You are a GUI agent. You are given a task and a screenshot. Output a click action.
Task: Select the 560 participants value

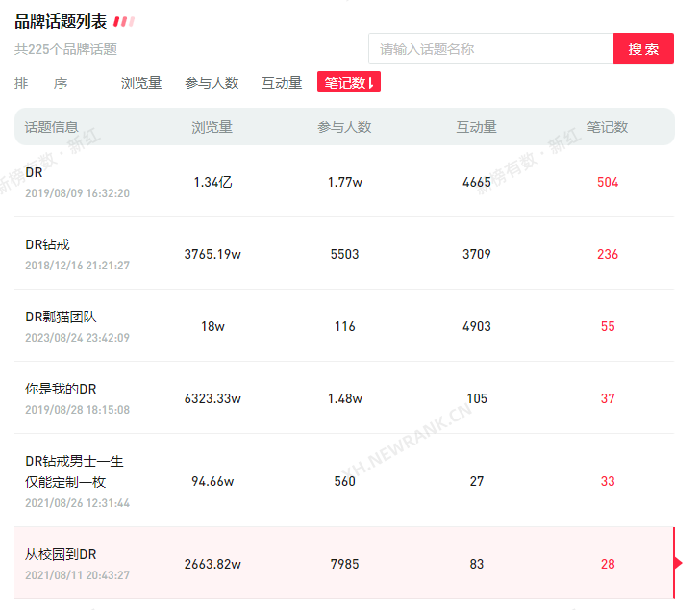click(x=344, y=481)
